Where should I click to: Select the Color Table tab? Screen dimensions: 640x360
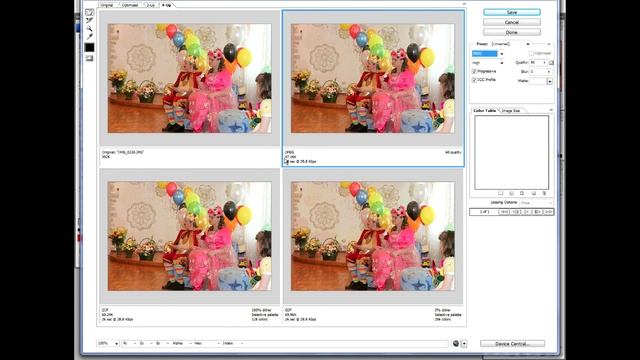pyautogui.click(x=485, y=111)
